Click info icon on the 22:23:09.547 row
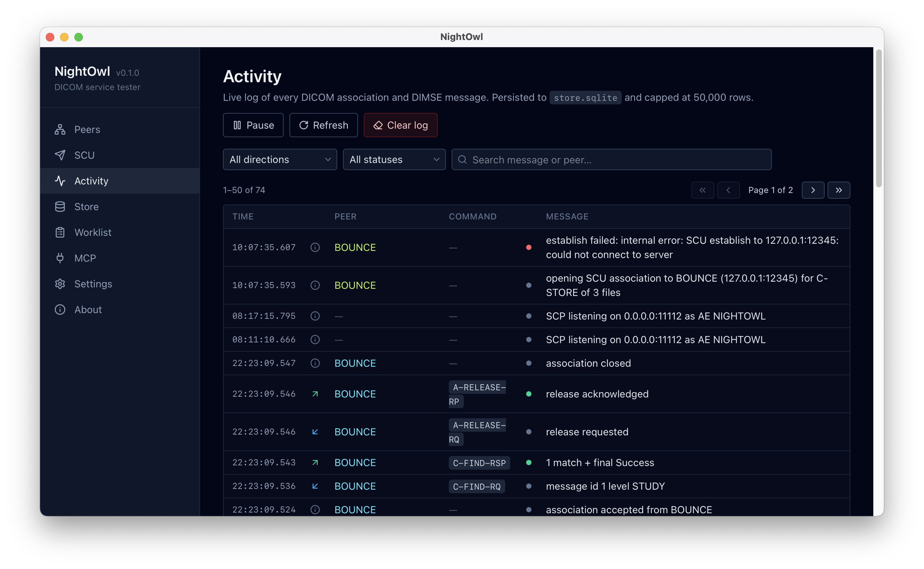This screenshot has height=569, width=924. [315, 363]
